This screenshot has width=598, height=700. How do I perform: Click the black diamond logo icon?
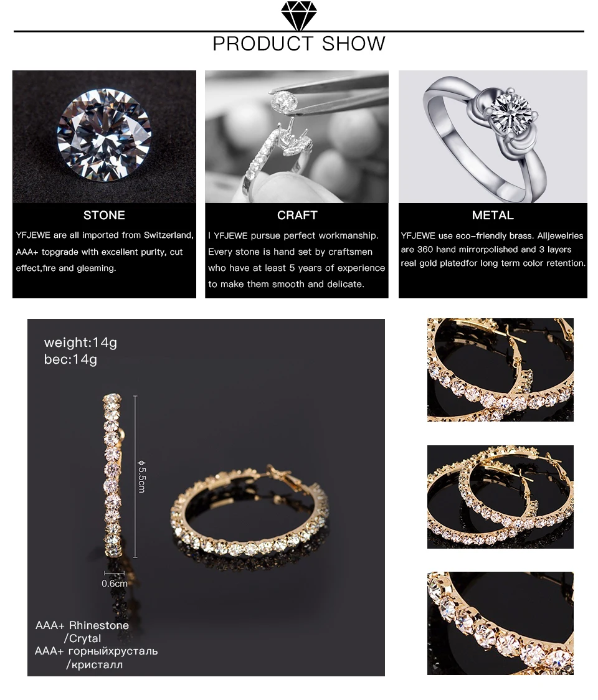click(299, 16)
